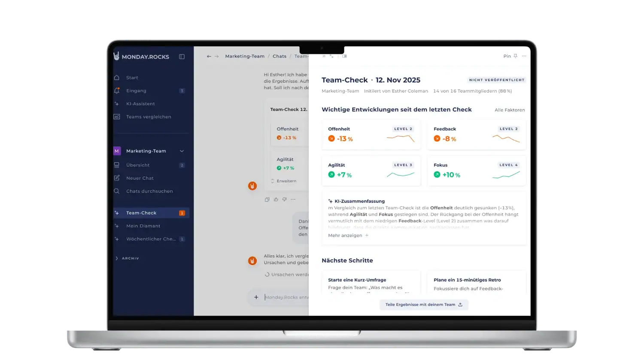The height and width of the screenshot is (362, 644).
Task: Copy the chat message with copy icon
Action: pyautogui.click(x=267, y=199)
